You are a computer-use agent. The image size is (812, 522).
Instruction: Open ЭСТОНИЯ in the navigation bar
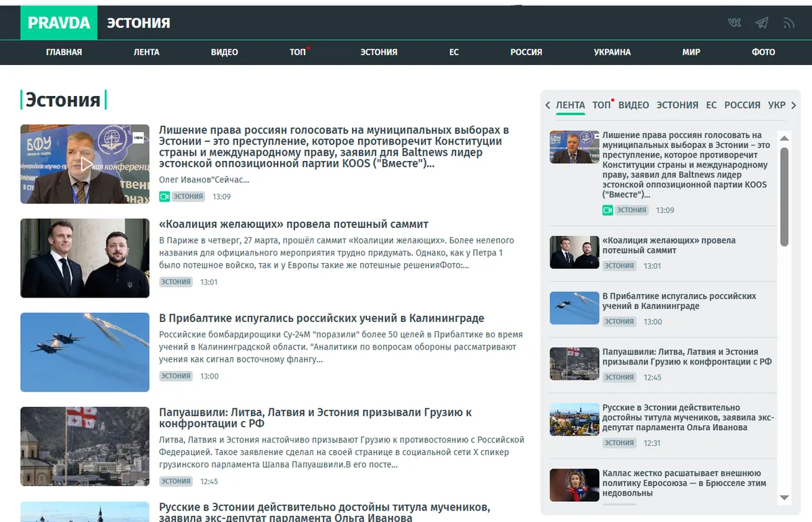pos(379,52)
